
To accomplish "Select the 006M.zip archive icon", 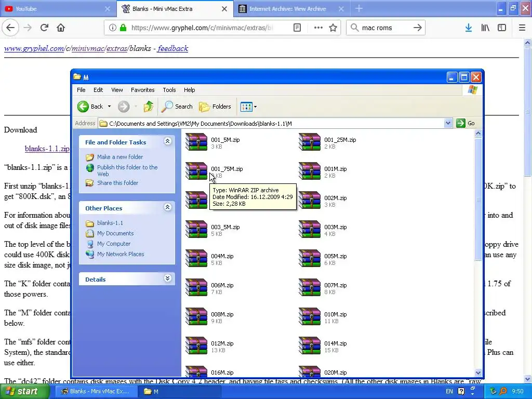I will (x=196, y=288).
